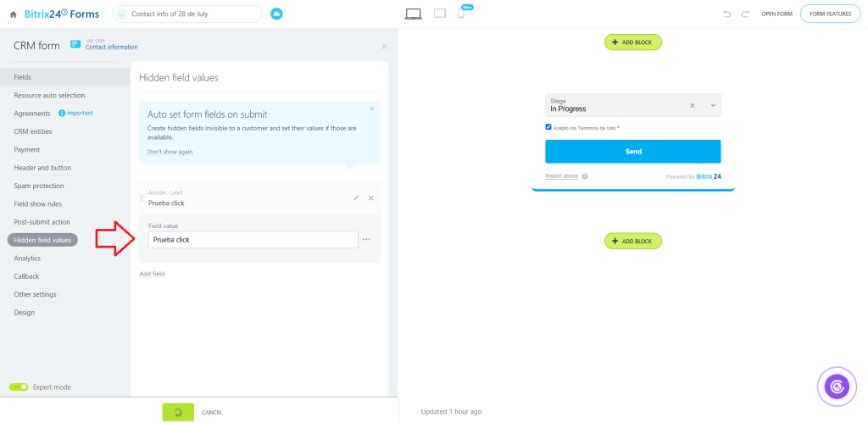Click the undo arrow icon
868x423 pixels.
[726, 14]
